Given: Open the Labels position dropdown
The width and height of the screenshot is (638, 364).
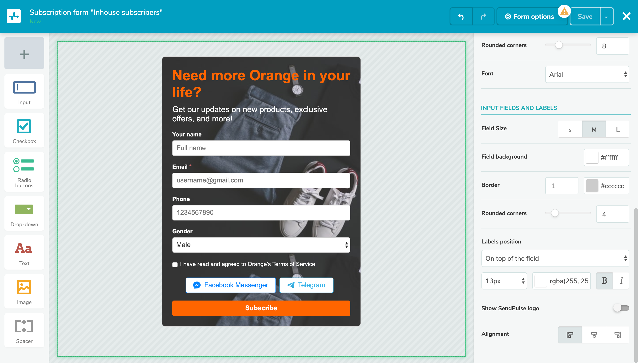Looking at the screenshot, I should [x=555, y=259].
